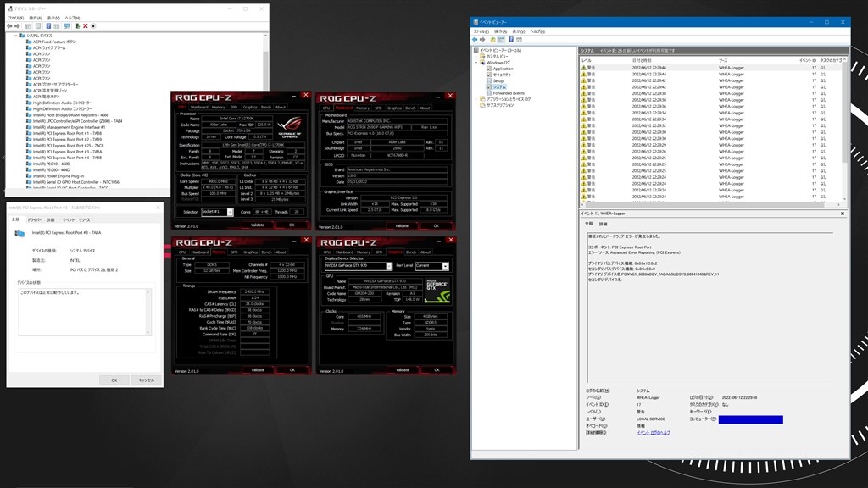Select Intel(R) PCI Express Root Port #3 - 7ABA
Viewport: 868px width, 488px height.
point(67,152)
